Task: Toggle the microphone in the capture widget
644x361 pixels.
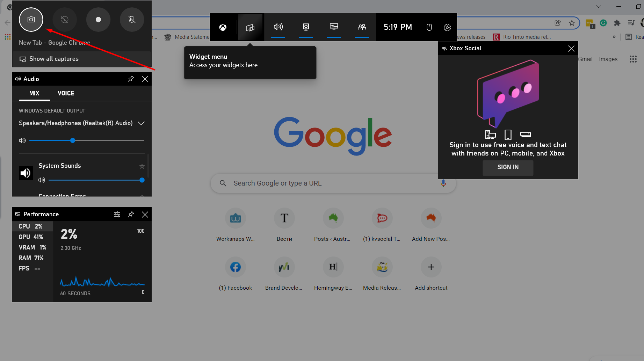Action: pyautogui.click(x=132, y=20)
